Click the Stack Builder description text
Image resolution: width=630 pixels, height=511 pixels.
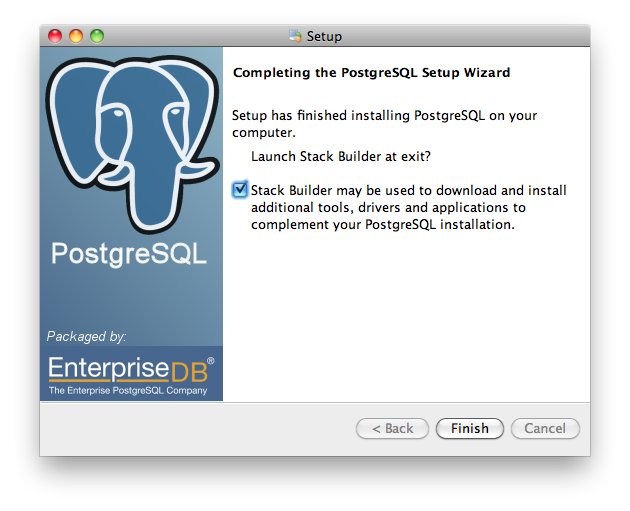click(409, 207)
